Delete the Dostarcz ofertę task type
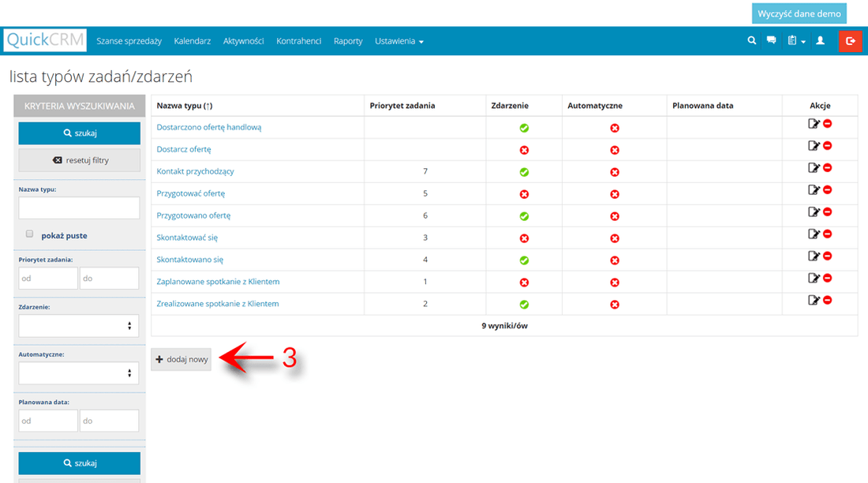This screenshot has height=483, width=868. 827,148
